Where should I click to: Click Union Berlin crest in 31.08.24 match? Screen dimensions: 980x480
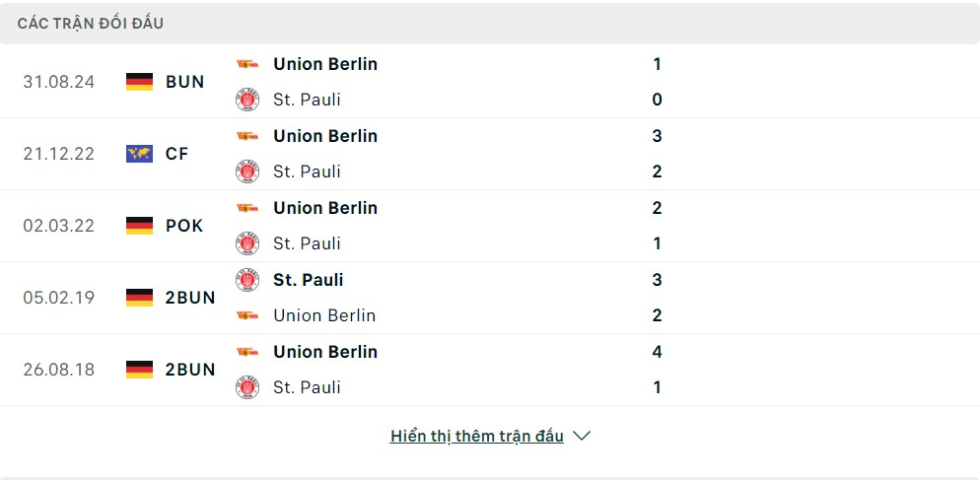(x=247, y=64)
